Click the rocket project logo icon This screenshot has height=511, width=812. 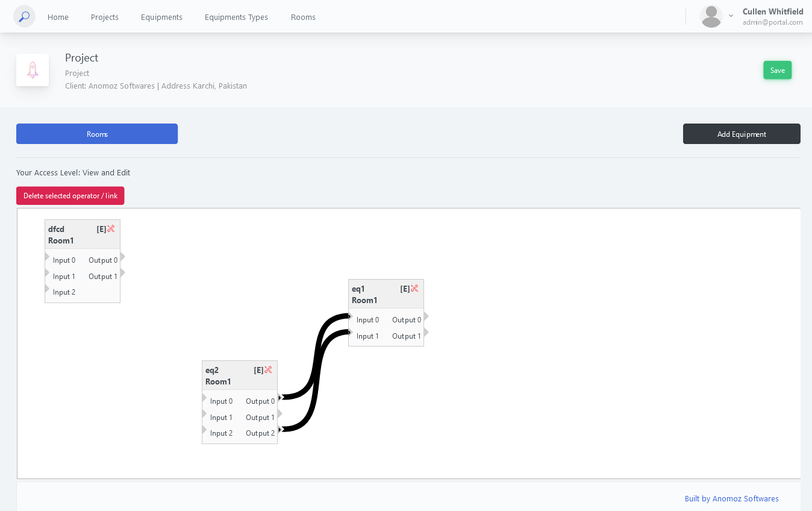[x=33, y=70]
